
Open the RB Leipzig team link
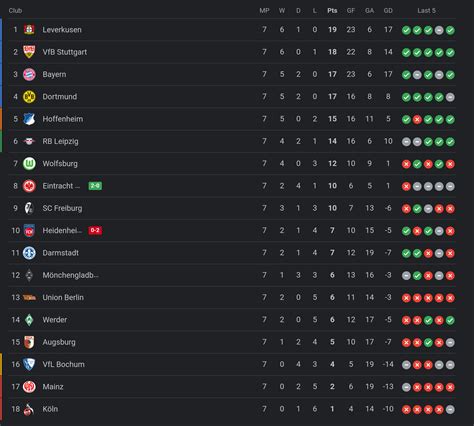pyautogui.click(x=60, y=141)
